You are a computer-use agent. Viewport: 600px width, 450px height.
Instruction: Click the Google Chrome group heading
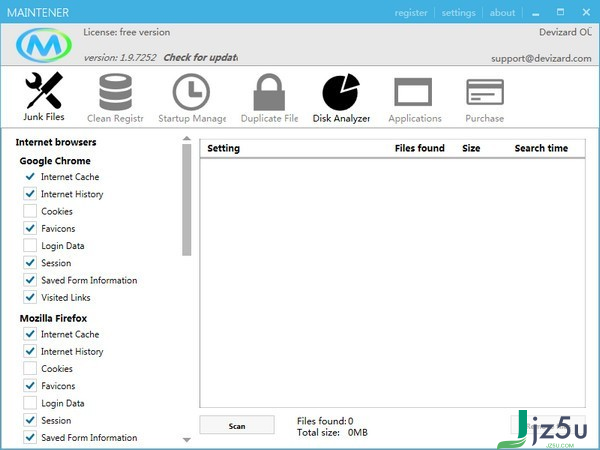click(55, 161)
